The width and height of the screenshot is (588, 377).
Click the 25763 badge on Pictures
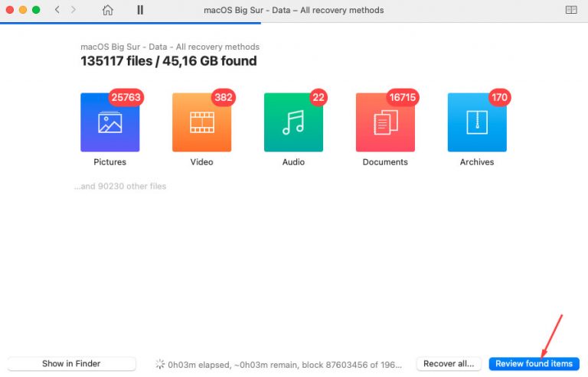[127, 98]
